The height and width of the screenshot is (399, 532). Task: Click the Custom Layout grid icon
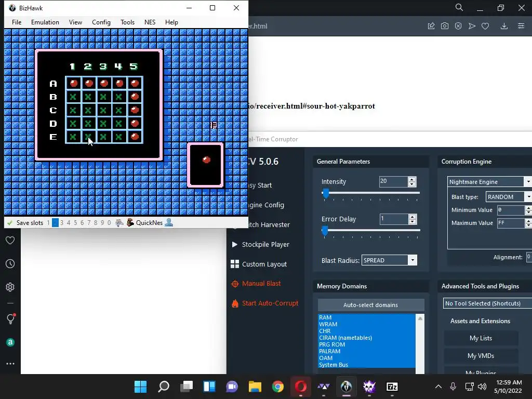point(235,264)
